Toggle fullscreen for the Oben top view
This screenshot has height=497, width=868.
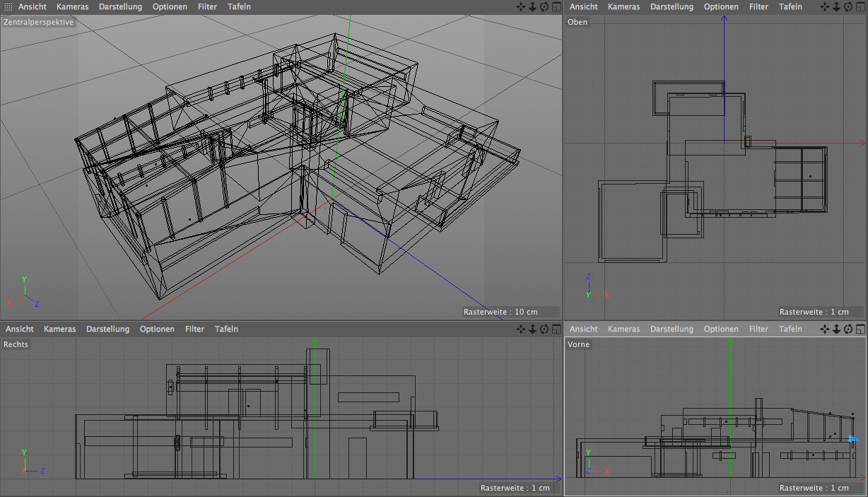tap(860, 7)
